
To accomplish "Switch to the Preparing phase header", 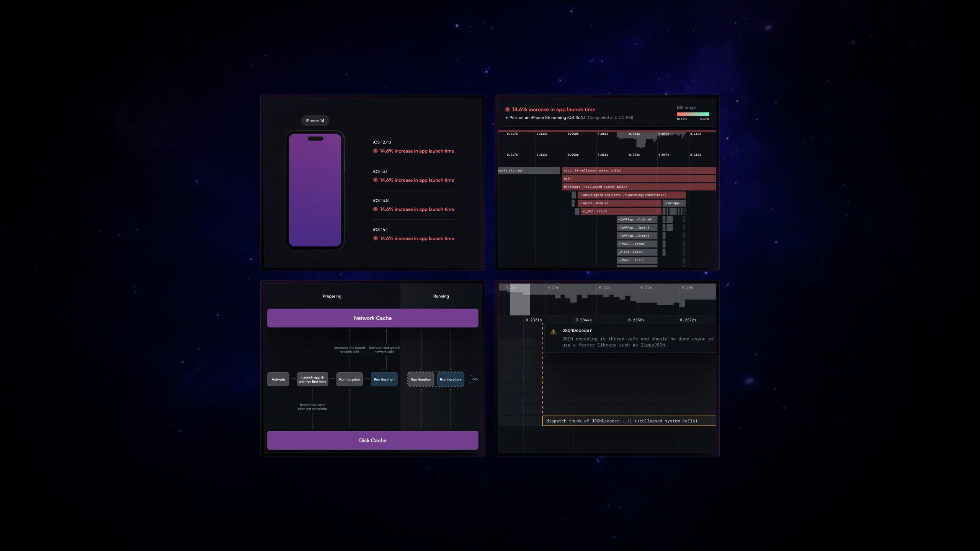I will point(332,296).
